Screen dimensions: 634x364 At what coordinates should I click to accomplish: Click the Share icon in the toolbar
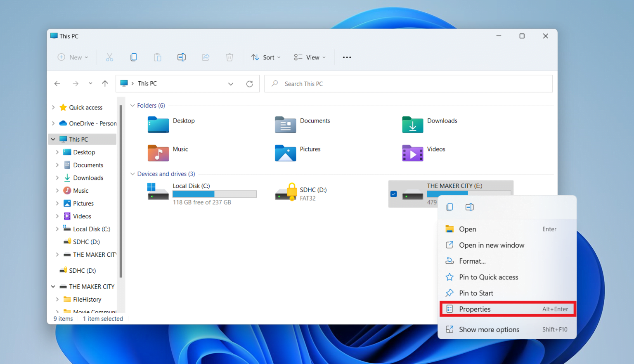click(206, 57)
